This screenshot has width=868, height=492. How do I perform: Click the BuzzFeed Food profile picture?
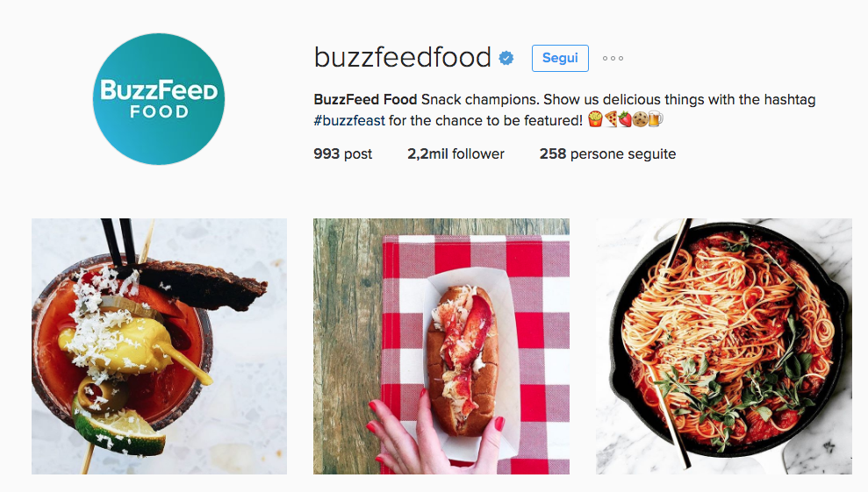pyautogui.click(x=159, y=99)
